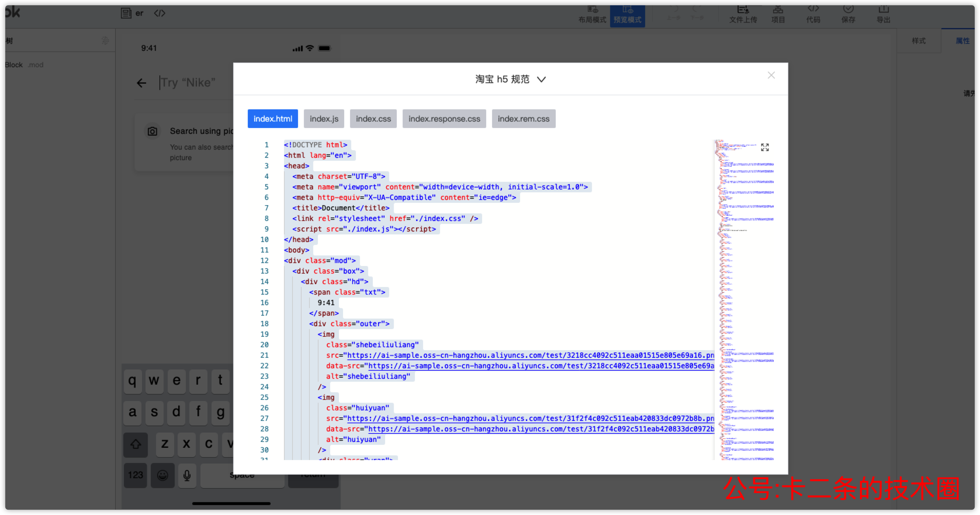Screen dimensions: 980x515
Task: Tap the microphone key on the preview keyboard
Action: (187, 475)
